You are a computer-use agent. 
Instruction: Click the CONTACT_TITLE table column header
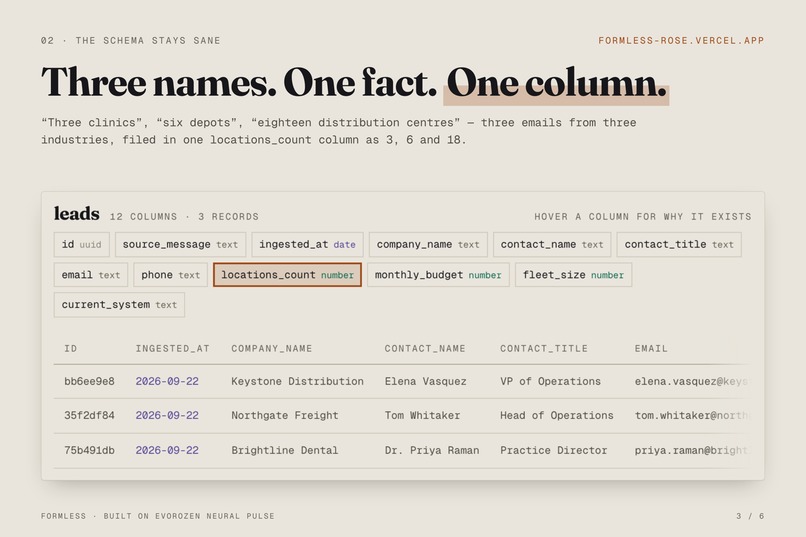click(544, 349)
